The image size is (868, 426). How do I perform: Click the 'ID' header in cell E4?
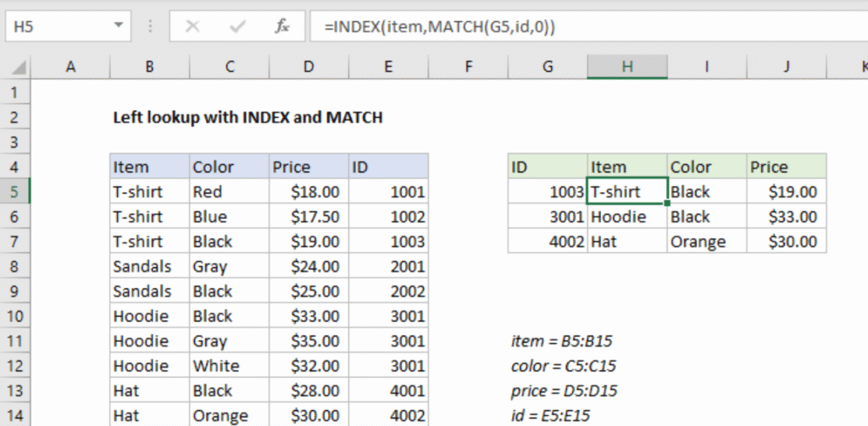coord(388,167)
